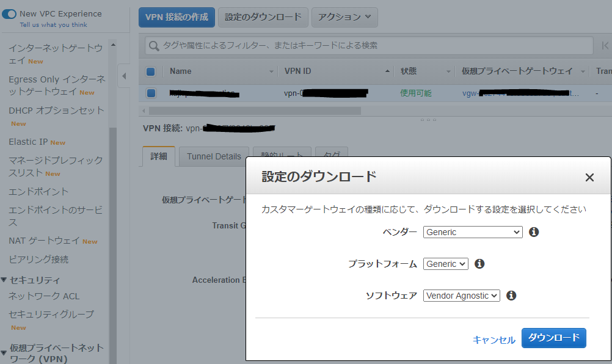Click the ダウンロード button
The image size is (612, 364).
[x=553, y=338]
